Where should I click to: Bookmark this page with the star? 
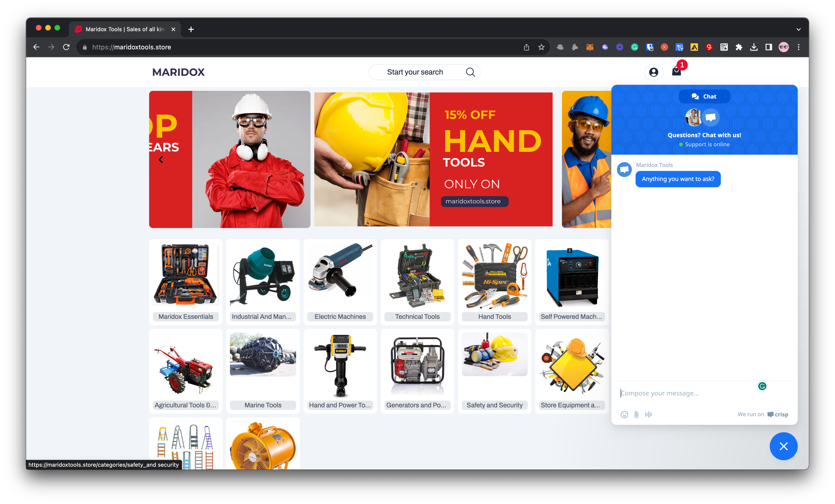541,47
